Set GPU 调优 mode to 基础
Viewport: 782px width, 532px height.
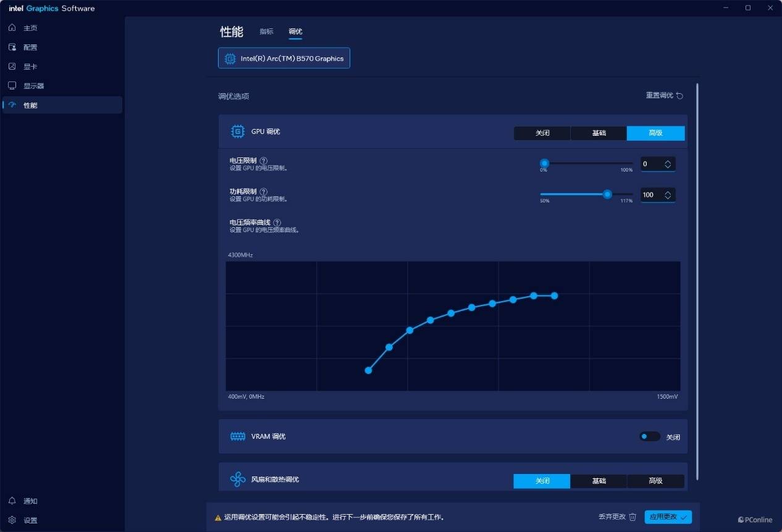click(599, 133)
